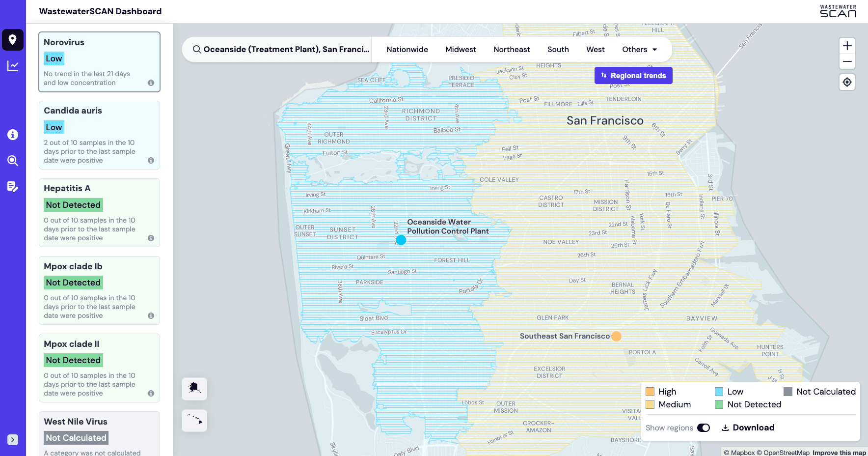868x456 pixels.
Task: Open the Others dropdown
Action: (639, 50)
